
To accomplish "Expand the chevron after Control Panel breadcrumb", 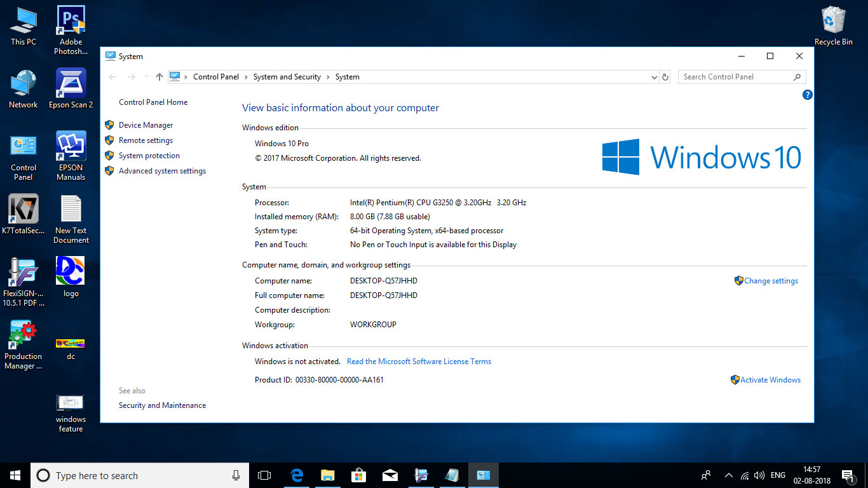I will 246,77.
